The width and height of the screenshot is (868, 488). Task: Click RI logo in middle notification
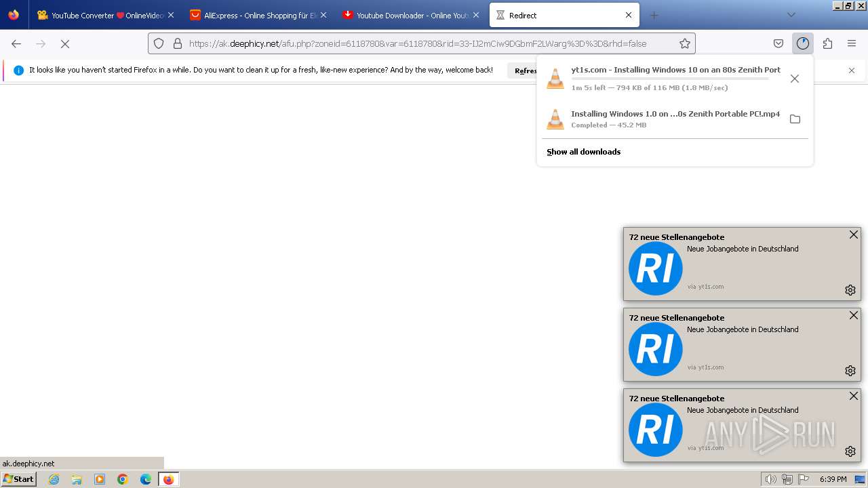tap(656, 349)
